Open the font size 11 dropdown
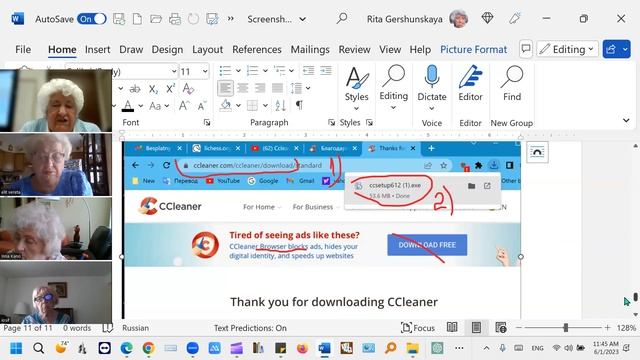This screenshot has height=360, width=640. pos(205,71)
